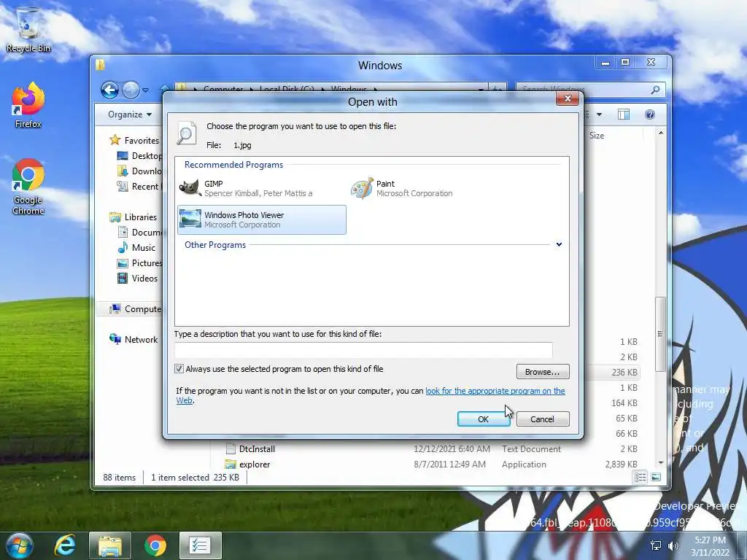Click the Explorer vertical scrollbar thumb
The width and height of the screenshot is (747, 560).
coord(660,334)
